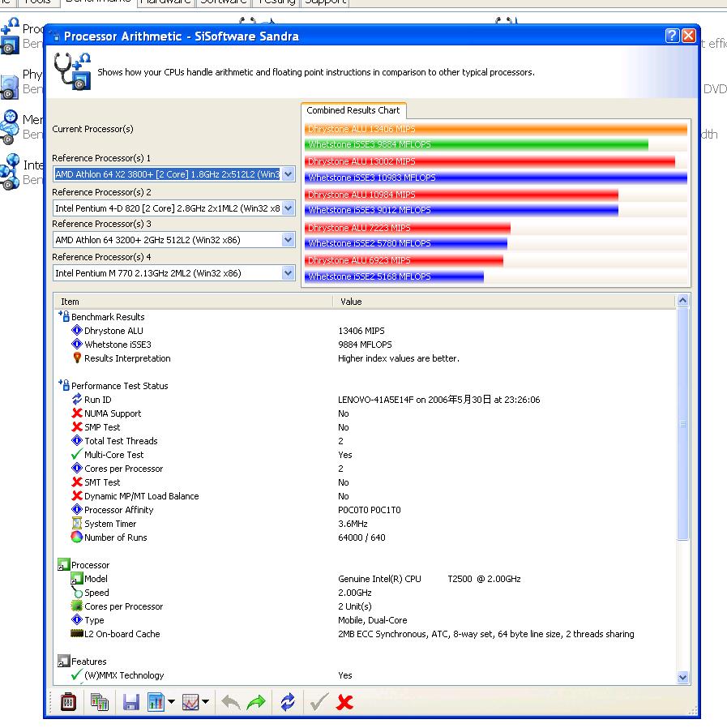Click the floppy disk Save icon

(130, 702)
